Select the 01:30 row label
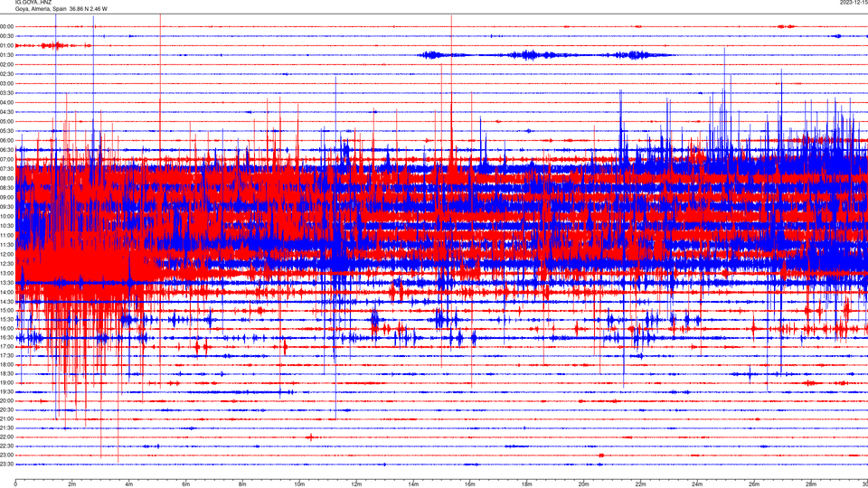 [7, 55]
